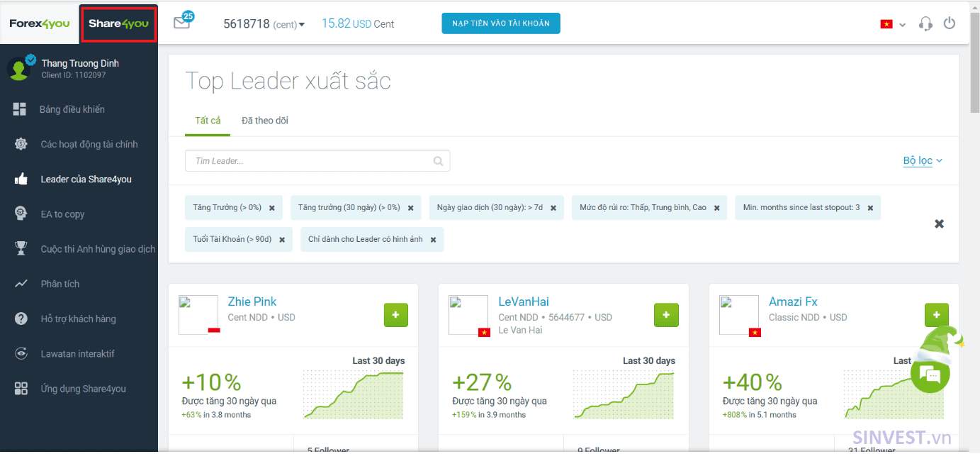Click the coin icon beside Các hoạt động tài chính
The image size is (980, 454).
(21, 144)
